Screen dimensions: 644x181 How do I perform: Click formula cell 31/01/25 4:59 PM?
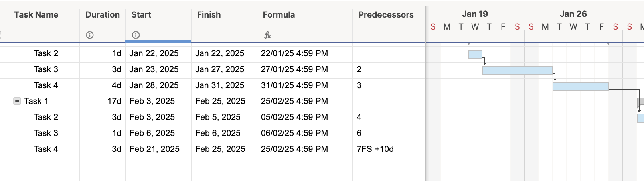pyautogui.click(x=304, y=85)
